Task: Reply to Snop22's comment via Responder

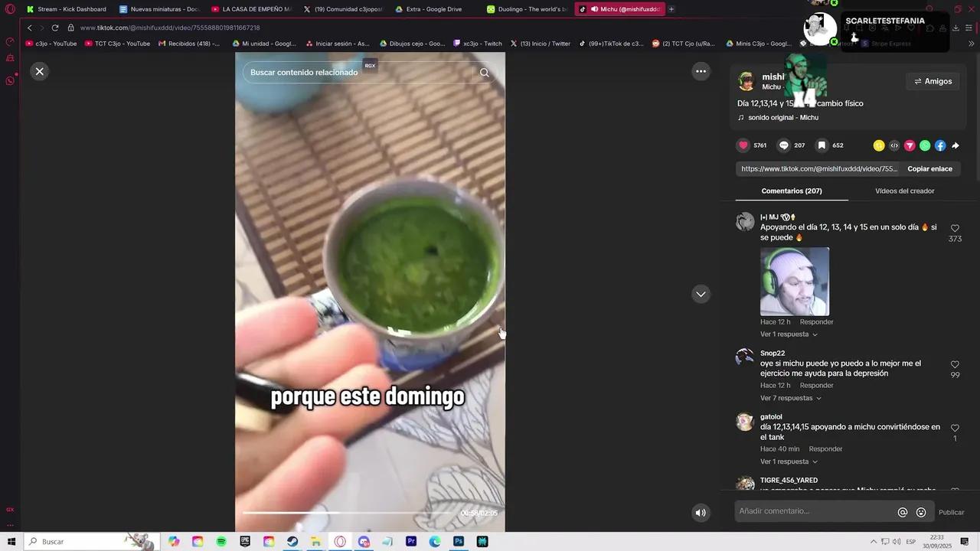Action: point(816,386)
